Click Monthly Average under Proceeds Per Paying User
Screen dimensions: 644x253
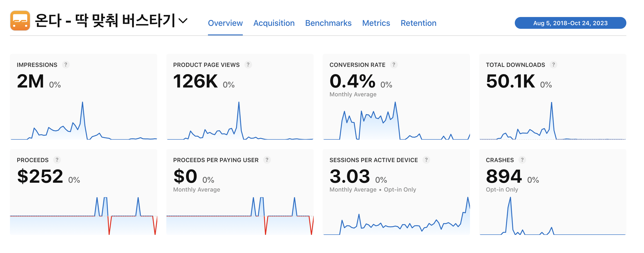196,190
